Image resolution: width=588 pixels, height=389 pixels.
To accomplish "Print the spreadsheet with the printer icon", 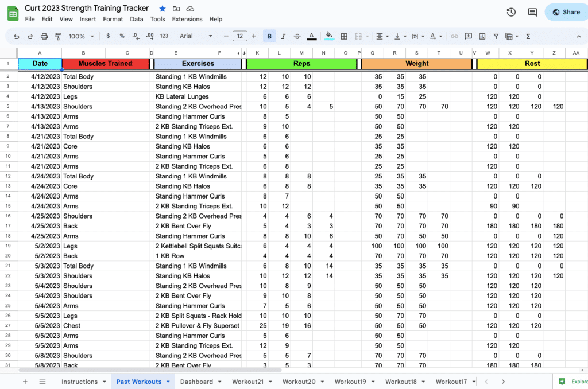I will pos(44,36).
